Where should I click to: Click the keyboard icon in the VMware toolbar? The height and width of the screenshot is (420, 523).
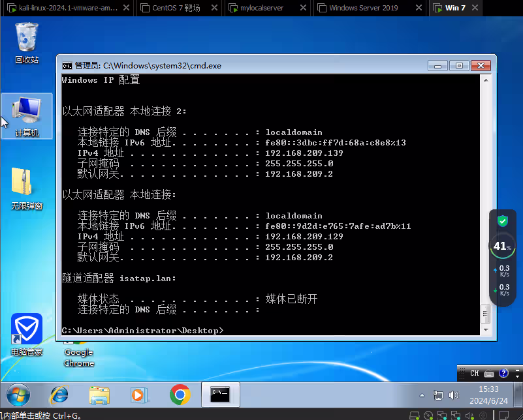[488, 374]
